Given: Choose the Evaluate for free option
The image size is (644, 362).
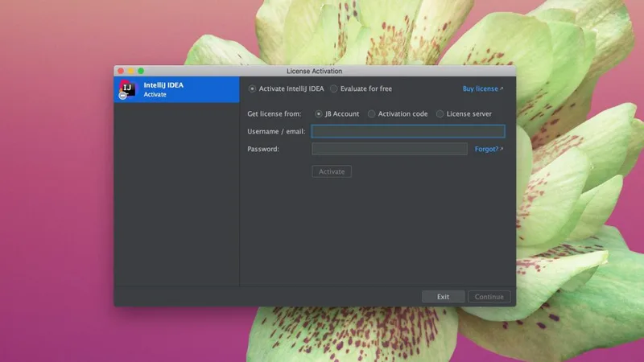Looking at the screenshot, I should [334, 88].
